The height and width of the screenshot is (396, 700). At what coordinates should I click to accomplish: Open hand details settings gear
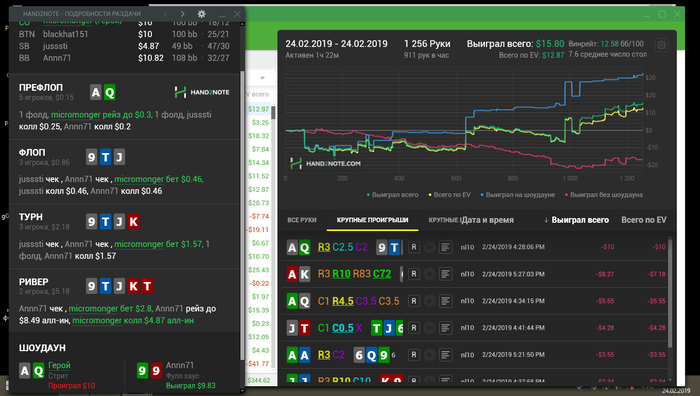coord(201,14)
